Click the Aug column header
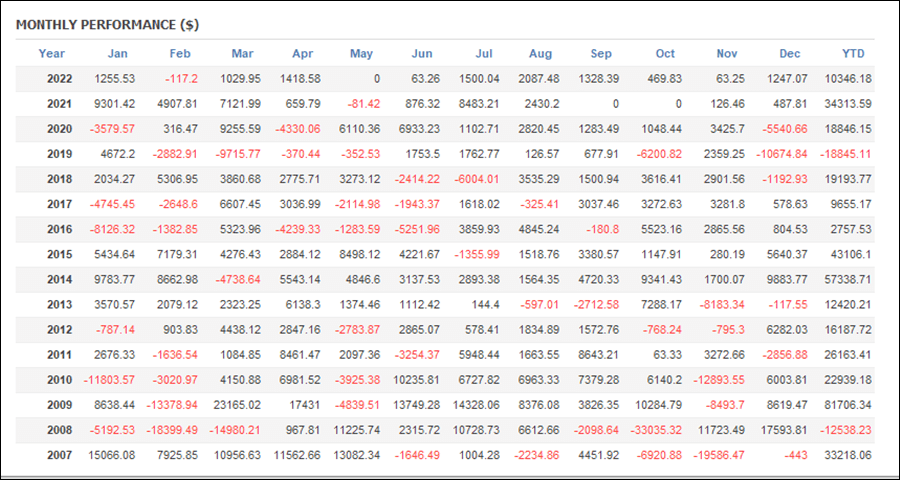This screenshot has height=480, width=900. point(541,54)
